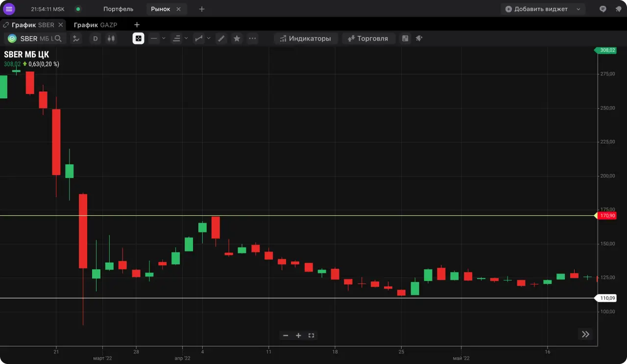This screenshot has height=364, width=627.
Task: Expand the horizontal levels tool dropdown
Action: point(186,39)
